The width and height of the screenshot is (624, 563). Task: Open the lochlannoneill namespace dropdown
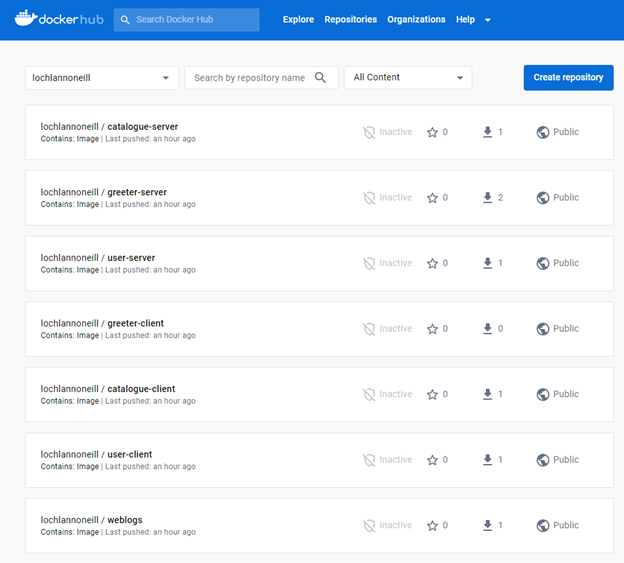102,78
